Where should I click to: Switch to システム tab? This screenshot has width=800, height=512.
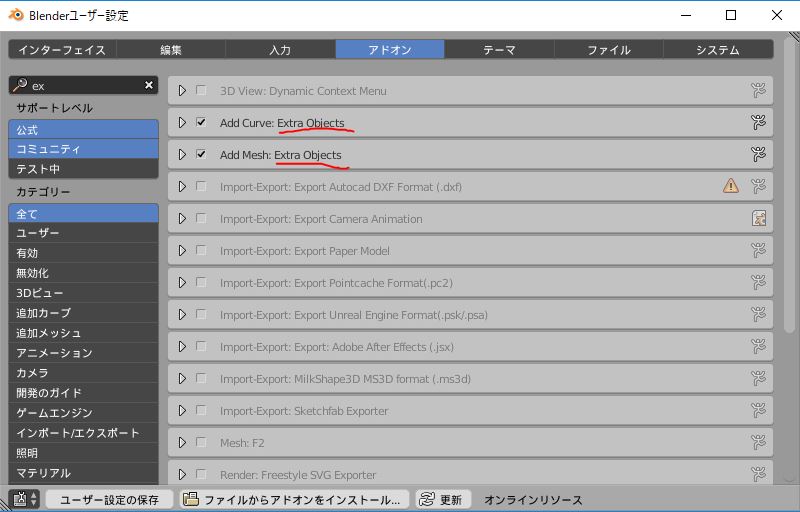point(718,49)
